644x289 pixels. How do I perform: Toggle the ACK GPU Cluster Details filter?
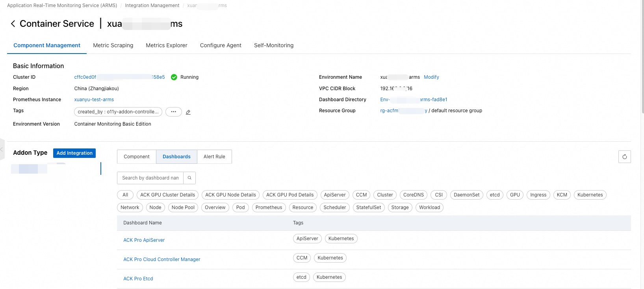point(167,195)
